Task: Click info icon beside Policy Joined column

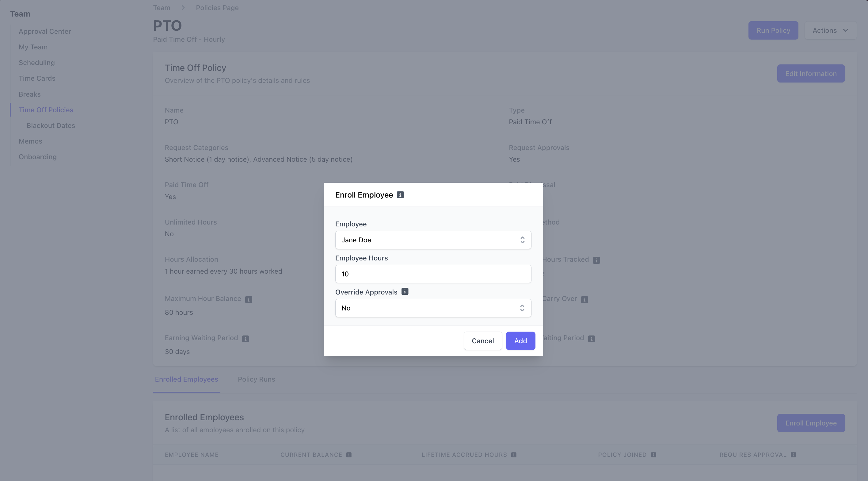Action: pyautogui.click(x=654, y=455)
